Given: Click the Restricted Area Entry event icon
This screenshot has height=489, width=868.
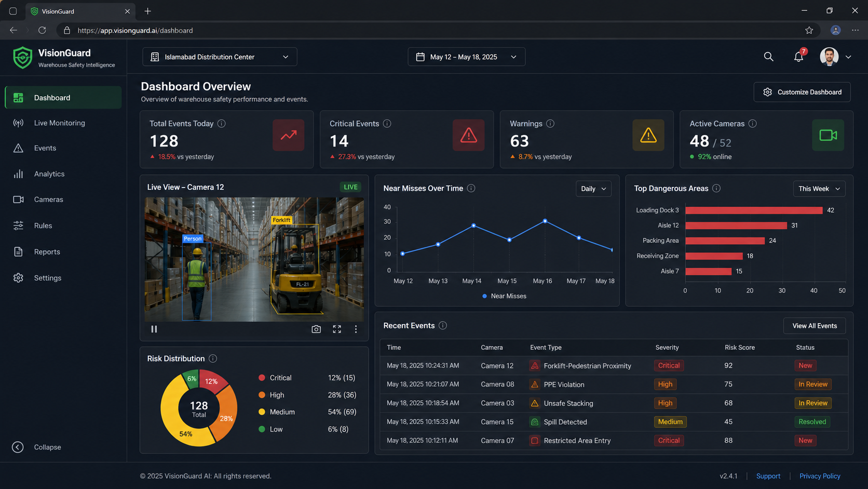Looking at the screenshot, I should tap(535, 441).
